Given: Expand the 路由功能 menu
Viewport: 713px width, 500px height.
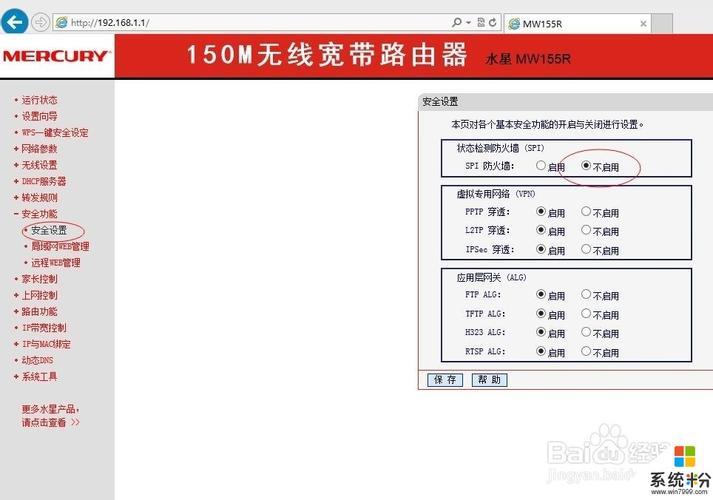Looking at the screenshot, I should click(39, 312).
